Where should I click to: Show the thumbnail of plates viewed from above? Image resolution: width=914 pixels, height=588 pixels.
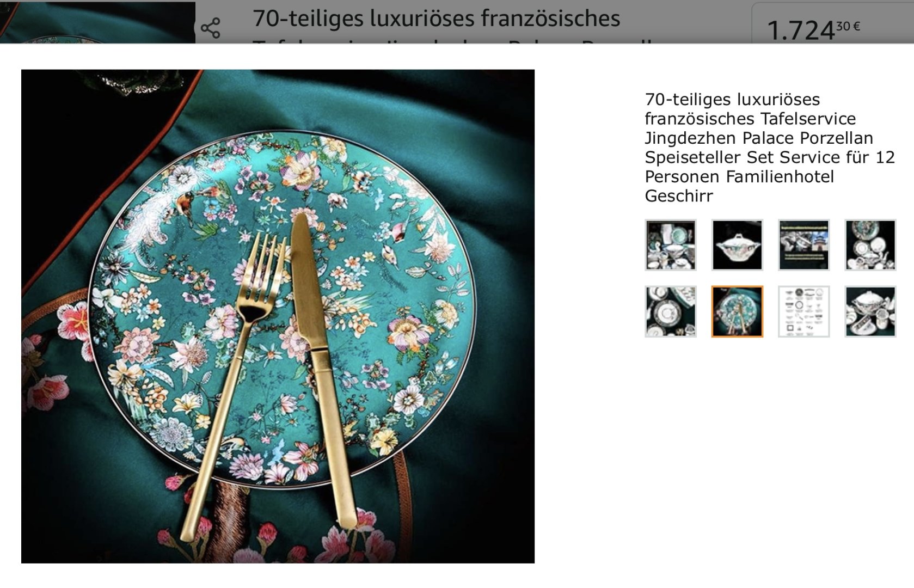click(670, 311)
